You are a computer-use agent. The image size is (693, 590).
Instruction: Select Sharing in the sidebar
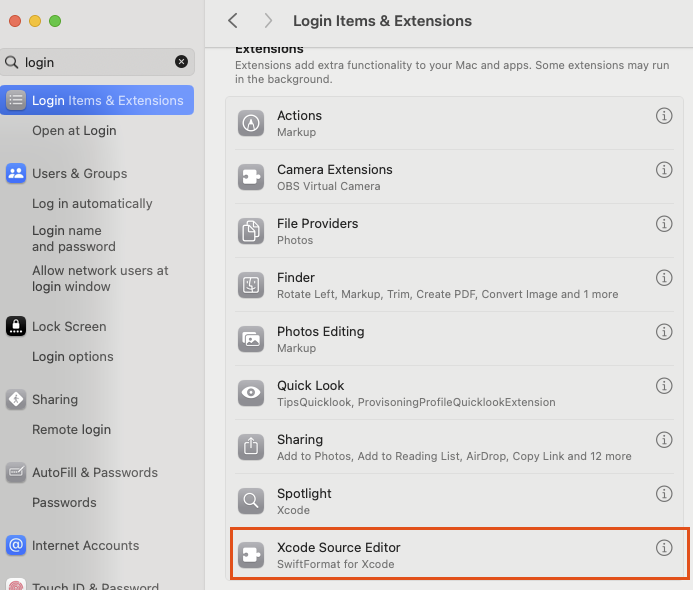pyautogui.click(x=55, y=400)
